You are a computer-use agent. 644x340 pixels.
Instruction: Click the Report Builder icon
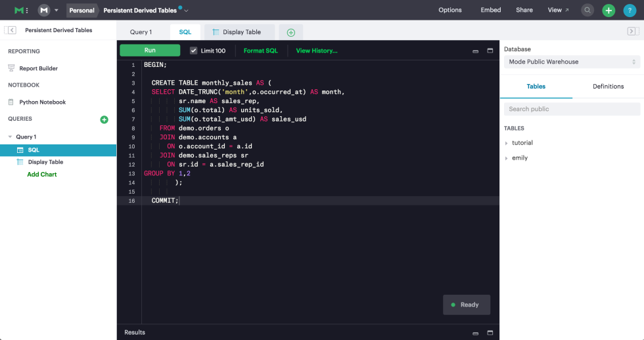tap(11, 68)
